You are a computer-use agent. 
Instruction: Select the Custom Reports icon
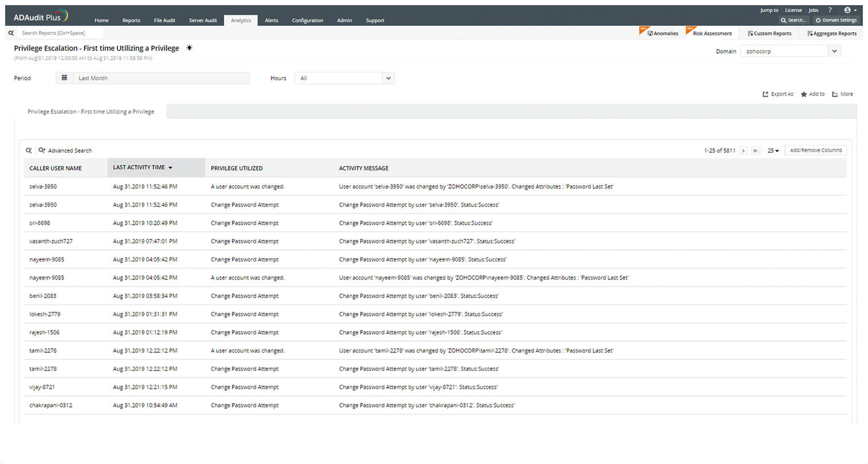click(770, 33)
